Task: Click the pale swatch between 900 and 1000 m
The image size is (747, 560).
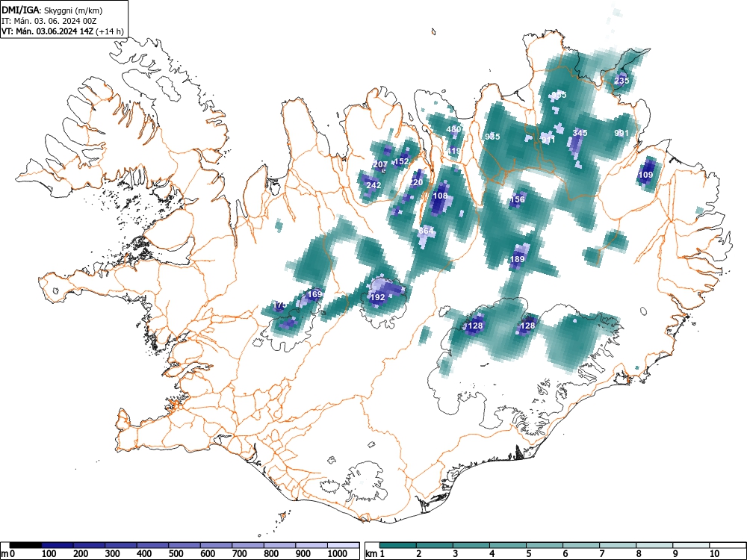Action: coord(311,545)
